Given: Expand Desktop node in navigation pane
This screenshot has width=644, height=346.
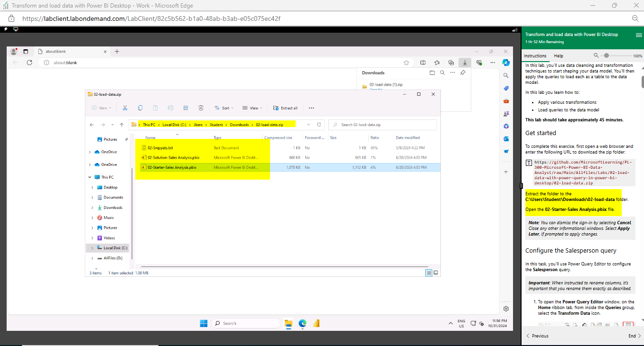Looking at the screenshot, I should pos(93,188).
